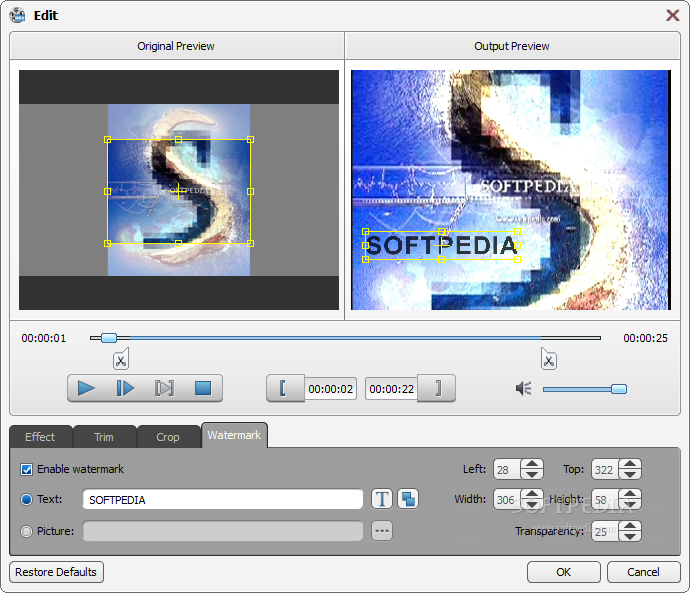Click the total duration 00:00:25 label

(646, 338)
